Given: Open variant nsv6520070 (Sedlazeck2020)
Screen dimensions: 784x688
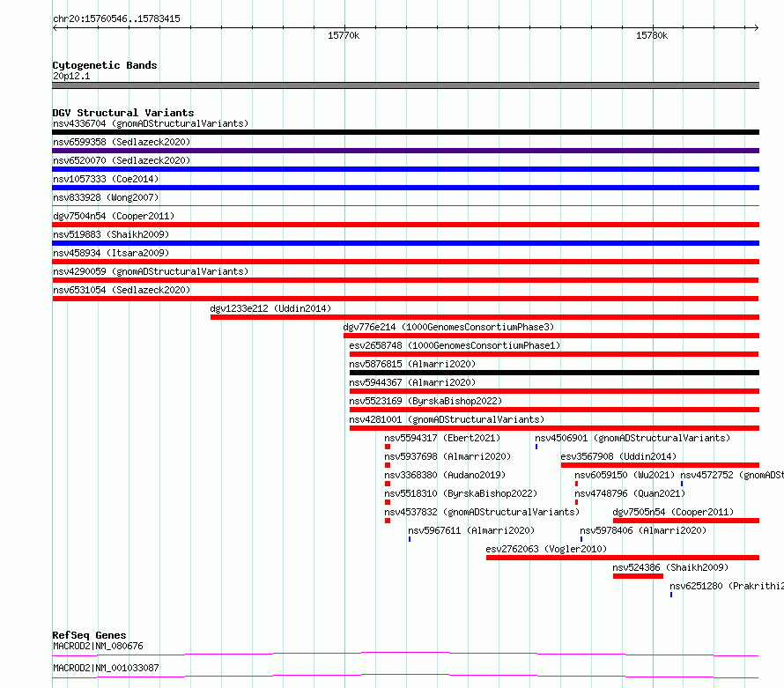Looking at the screenshot, I should pos(122,160).
